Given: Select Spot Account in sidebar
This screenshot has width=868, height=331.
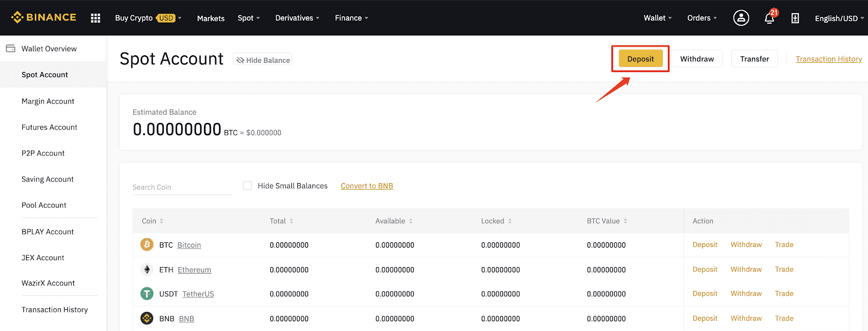Looking at the screenshot, I should [x=53, y=75].
